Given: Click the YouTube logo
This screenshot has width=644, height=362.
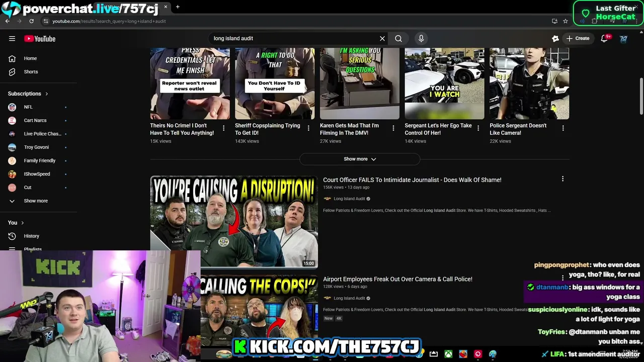Looking at the screenshot, I should (39, 39).
